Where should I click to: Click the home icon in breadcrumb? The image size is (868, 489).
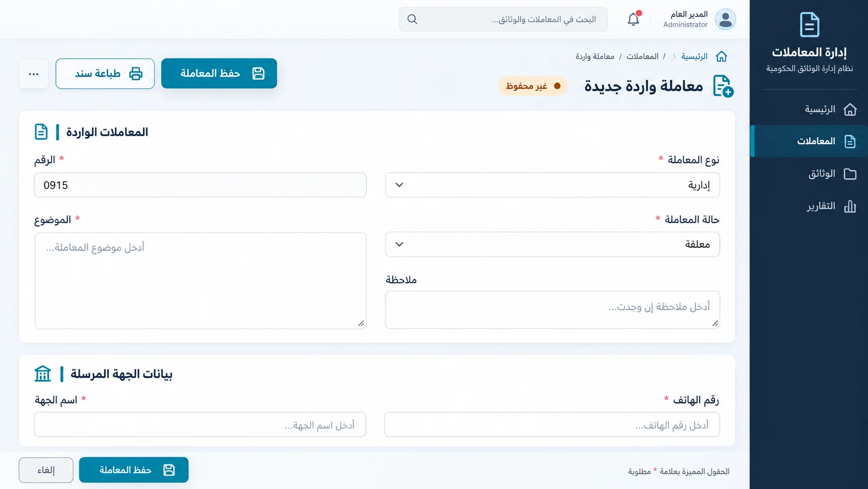[x=721, y=56]
